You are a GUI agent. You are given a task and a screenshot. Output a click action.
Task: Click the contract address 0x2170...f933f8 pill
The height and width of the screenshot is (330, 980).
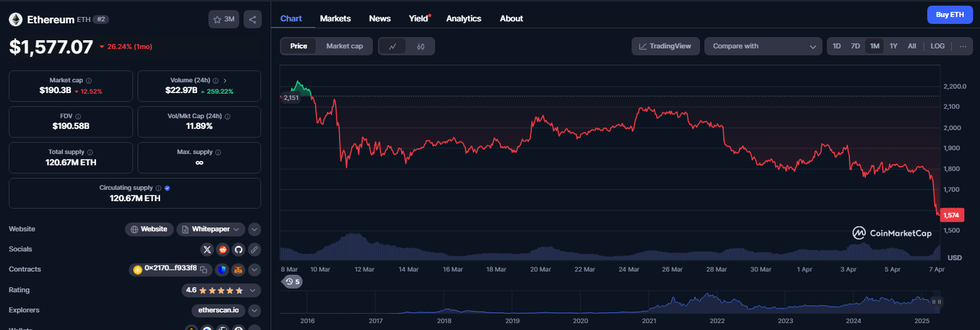coord(170,269)
